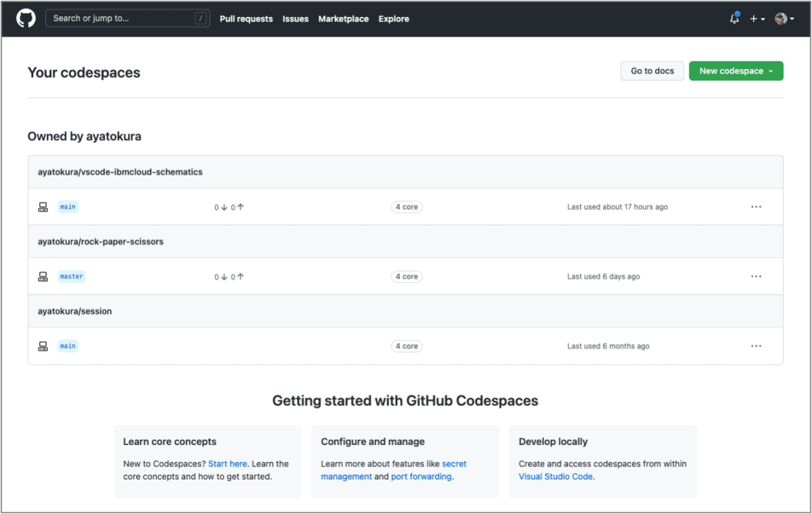This screenshot has width=812, height=514.
Task: Click the main branch label on the session codespace
Action: click(68, 345)
